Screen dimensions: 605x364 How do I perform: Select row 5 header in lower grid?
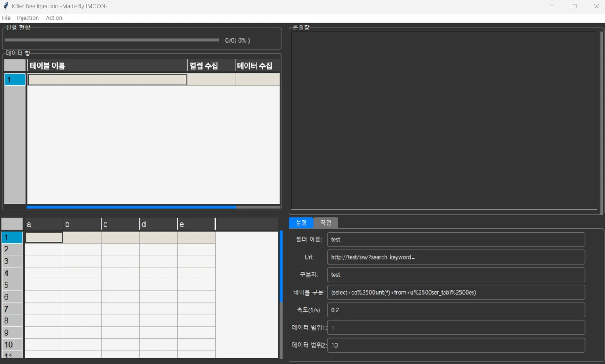click(x=12, y=285)
